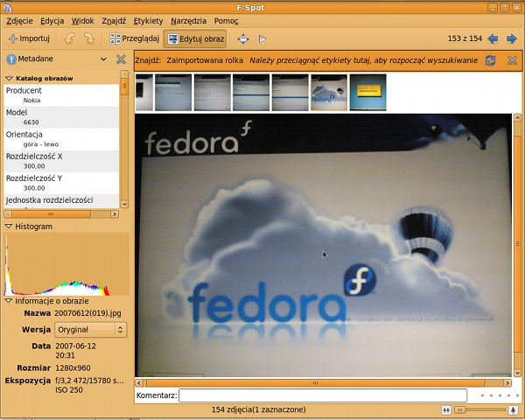The width and height of the screenshot is (525, 420).
Task: Select the Orientacja metadata row
Action: pos(61,139)
